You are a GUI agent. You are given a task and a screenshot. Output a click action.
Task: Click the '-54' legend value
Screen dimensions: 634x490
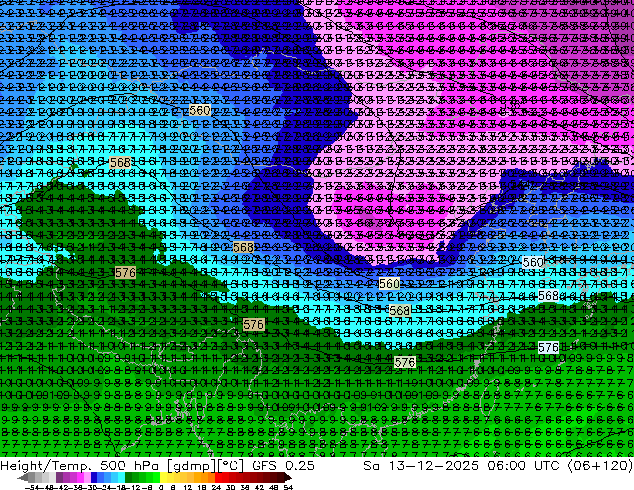coord(32,487)
